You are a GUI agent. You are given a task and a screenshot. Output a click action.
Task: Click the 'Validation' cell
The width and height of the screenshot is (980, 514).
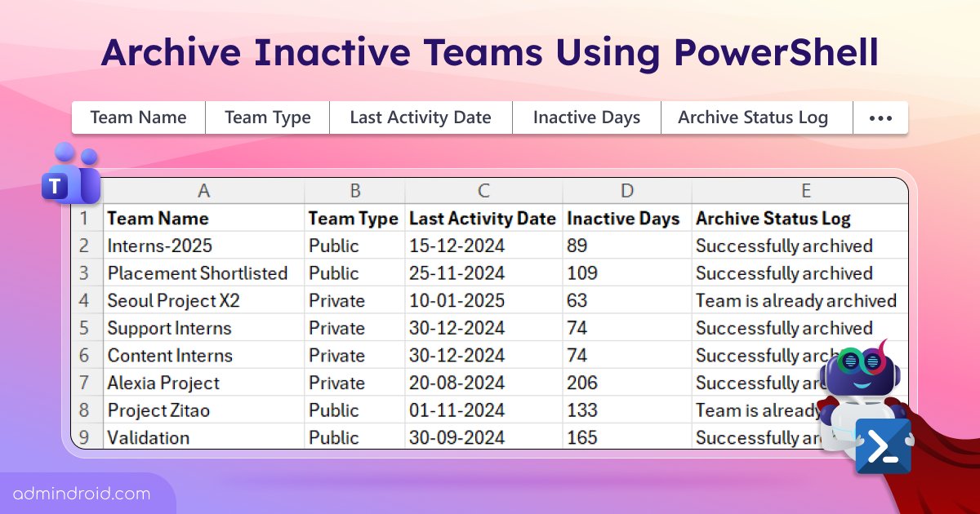[x=204, y=437]
